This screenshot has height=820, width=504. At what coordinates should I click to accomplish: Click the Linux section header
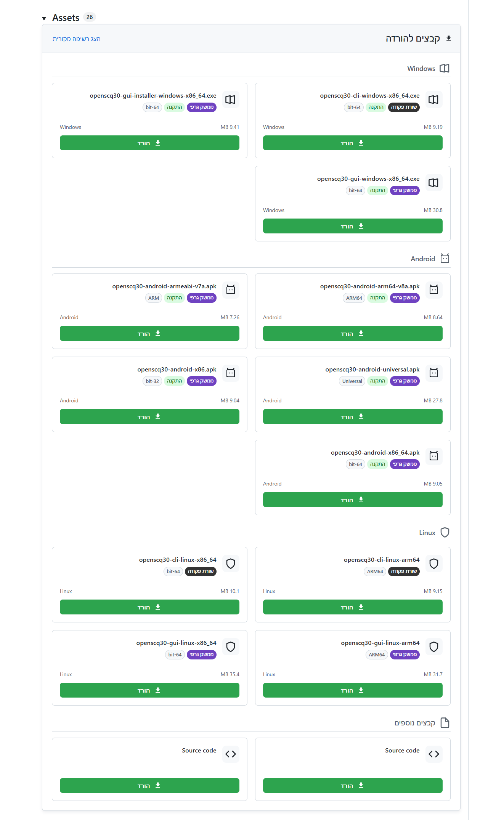click(427, 533)
